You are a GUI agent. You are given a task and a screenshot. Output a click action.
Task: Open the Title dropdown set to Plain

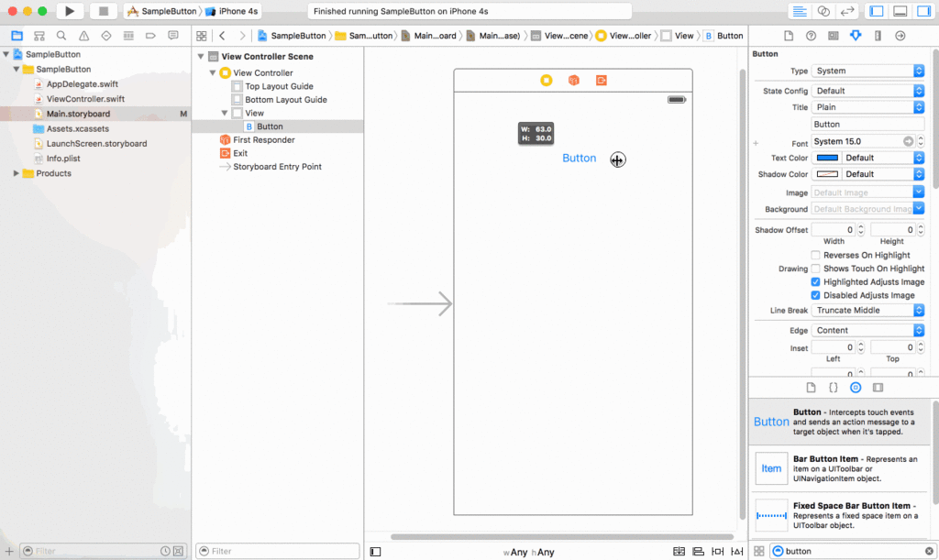point(867,107)
